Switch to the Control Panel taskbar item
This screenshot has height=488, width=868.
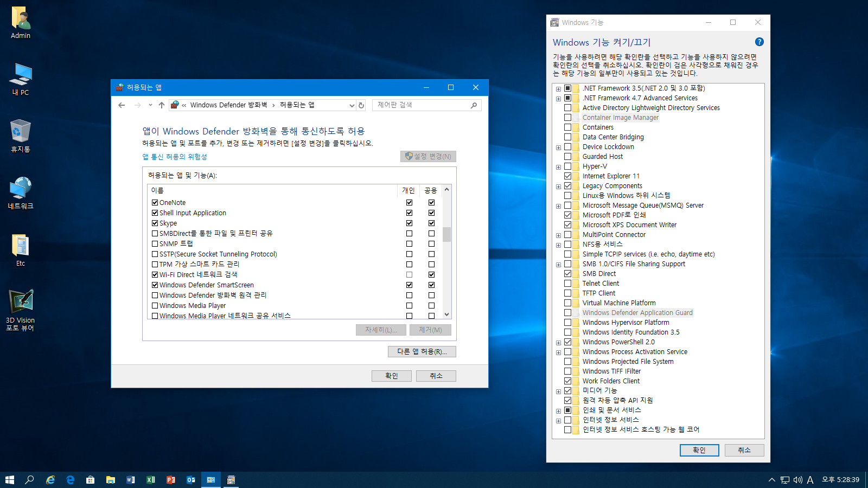[211, 480]
